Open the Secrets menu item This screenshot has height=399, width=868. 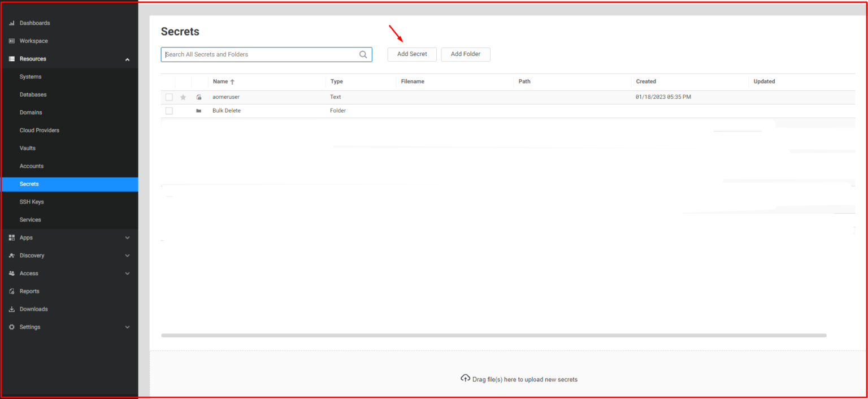coord(29,184)
